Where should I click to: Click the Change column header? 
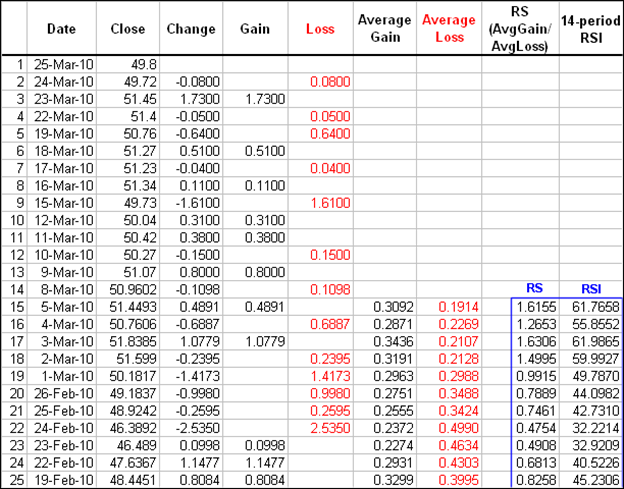(x=191, y=29)
